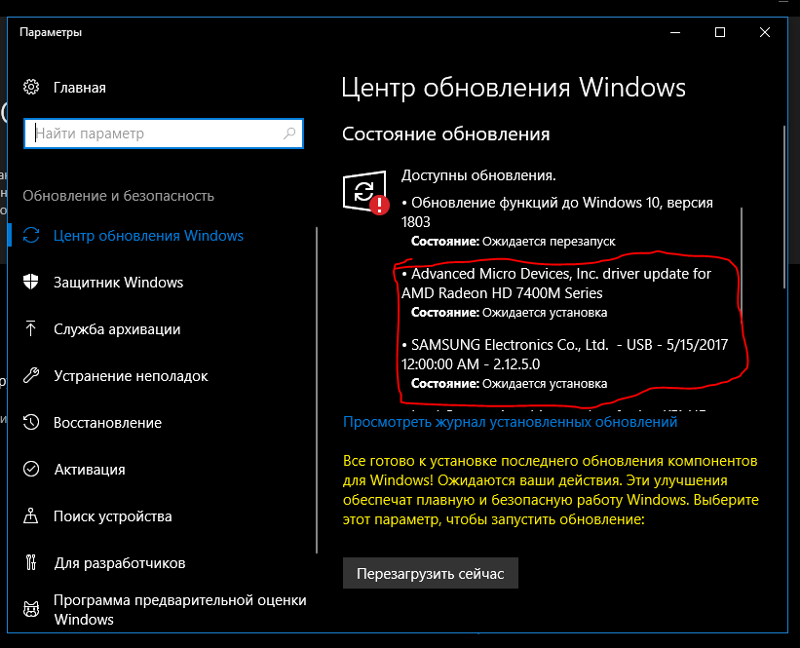The image size is (800, 648).
Task: Open Для разработчиков section
Action: pos(120,563)
